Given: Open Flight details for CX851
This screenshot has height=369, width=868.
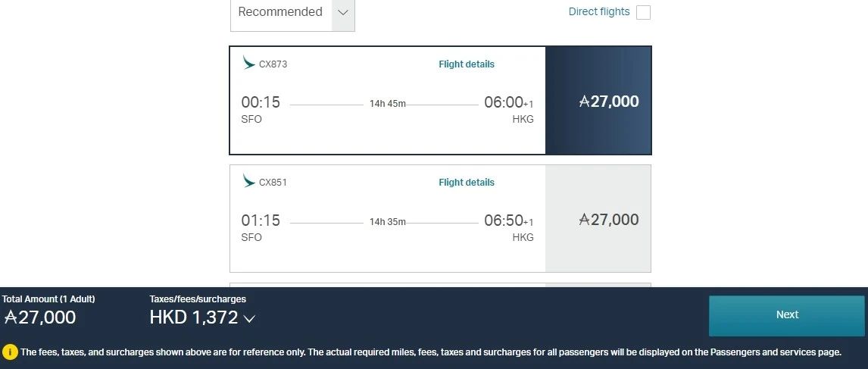Looking at the screenshot, I should point(467,183).
